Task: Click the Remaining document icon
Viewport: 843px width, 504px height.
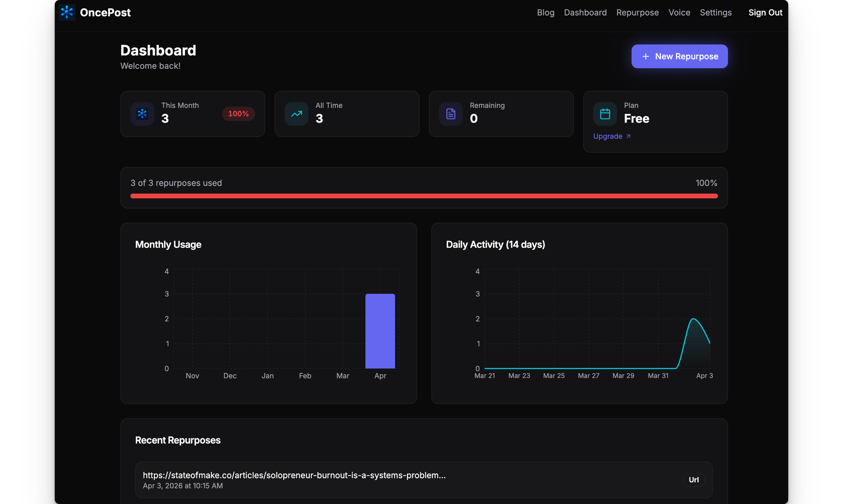Action: (x=451, y=114)
